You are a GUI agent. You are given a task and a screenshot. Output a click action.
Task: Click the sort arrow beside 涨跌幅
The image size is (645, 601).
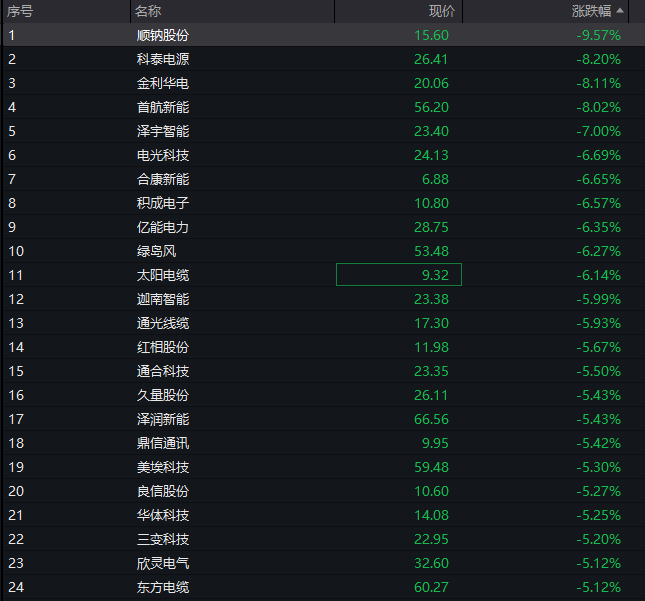[620, 11]
